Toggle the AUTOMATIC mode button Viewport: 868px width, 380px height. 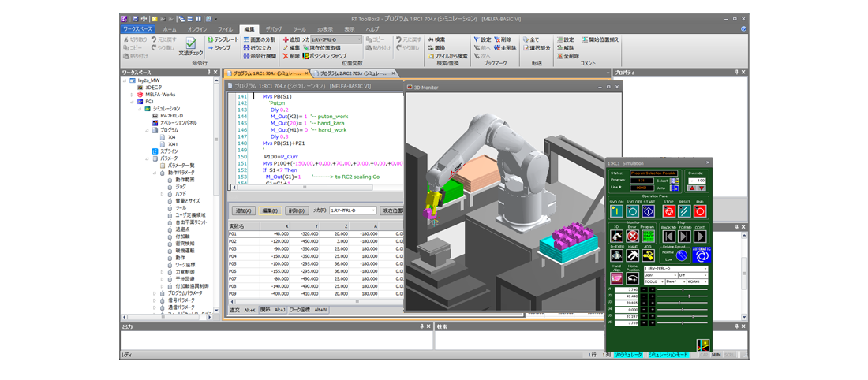(701, 255)
